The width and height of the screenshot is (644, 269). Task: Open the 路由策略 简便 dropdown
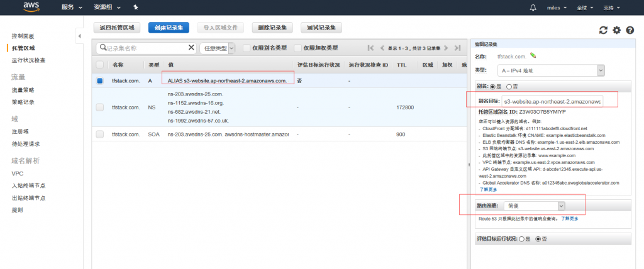click(x=535, y=206)
